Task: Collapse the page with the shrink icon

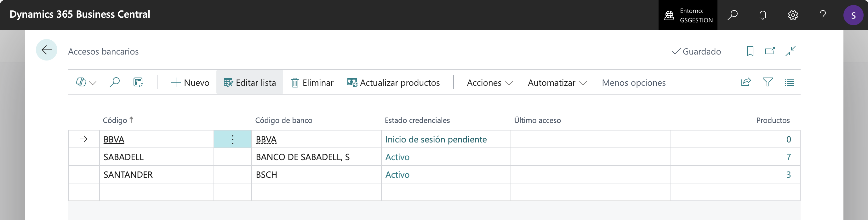Action: click(x=791, y=51)
